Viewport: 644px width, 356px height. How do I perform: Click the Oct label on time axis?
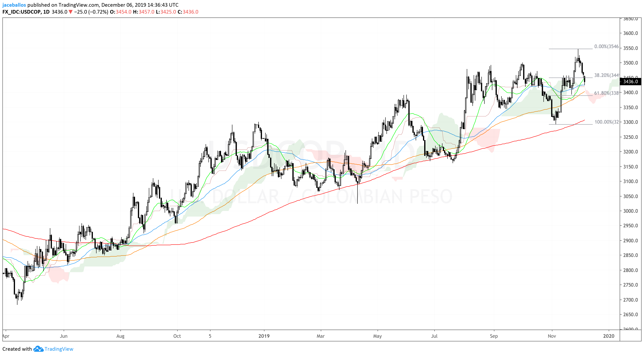click(177, 336)
